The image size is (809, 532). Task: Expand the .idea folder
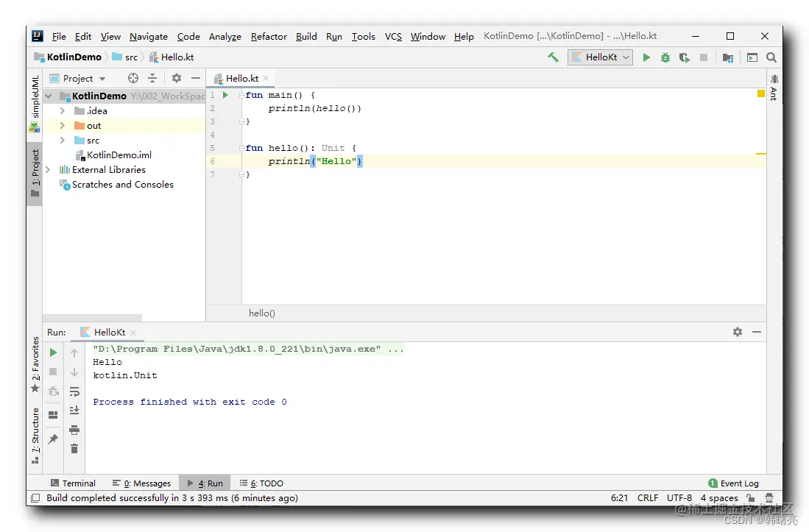(63, 111)
